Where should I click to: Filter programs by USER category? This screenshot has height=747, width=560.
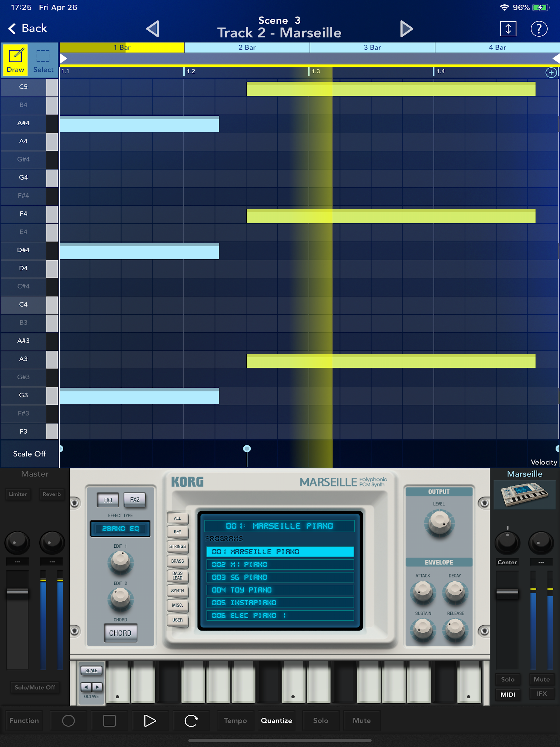point(177,620)
